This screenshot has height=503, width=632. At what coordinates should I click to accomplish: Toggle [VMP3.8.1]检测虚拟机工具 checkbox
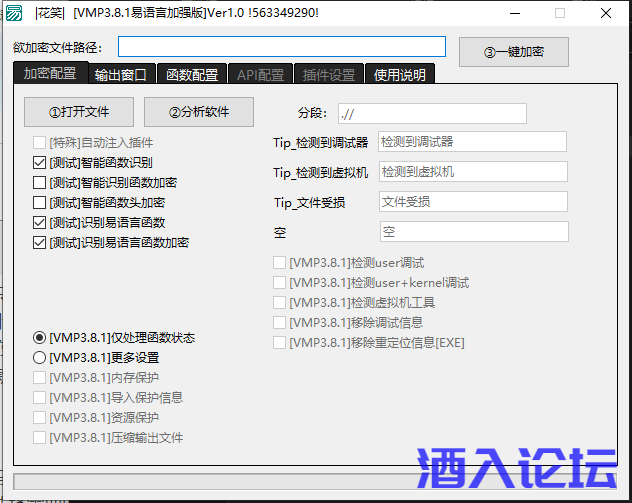[279, 302]
